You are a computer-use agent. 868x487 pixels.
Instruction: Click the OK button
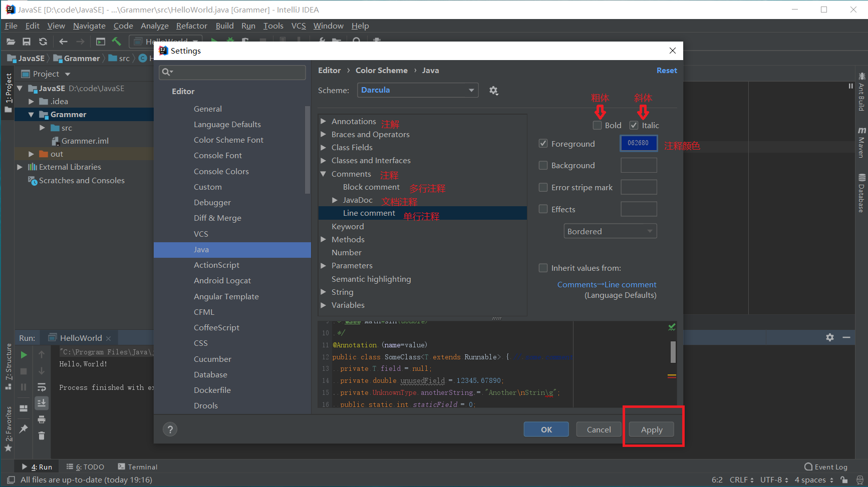(x=546, y=429)
